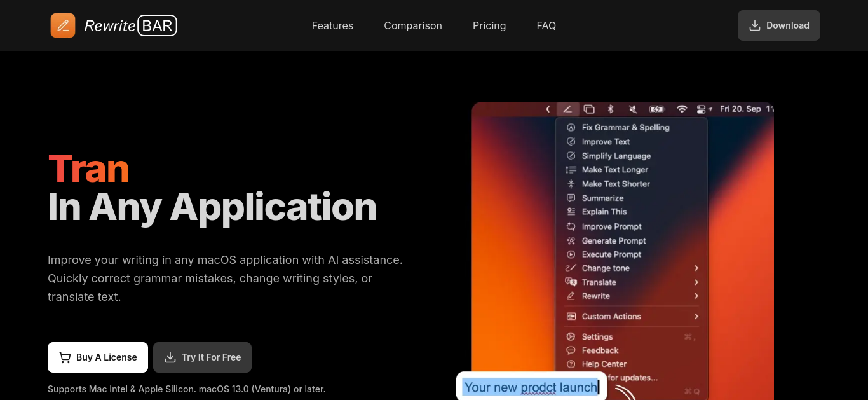The image size is (868, 400).
Task: Open the Feedback label
Action: 600,350
